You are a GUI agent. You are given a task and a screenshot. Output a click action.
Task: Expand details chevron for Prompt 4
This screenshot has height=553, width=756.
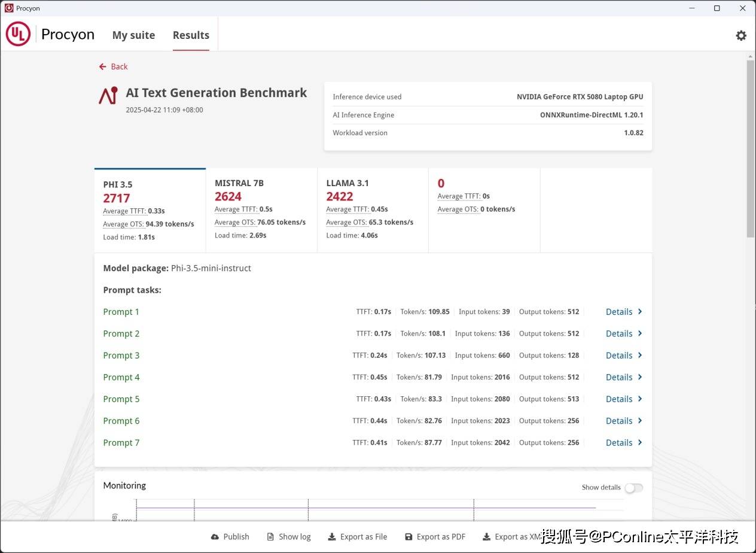640,377
